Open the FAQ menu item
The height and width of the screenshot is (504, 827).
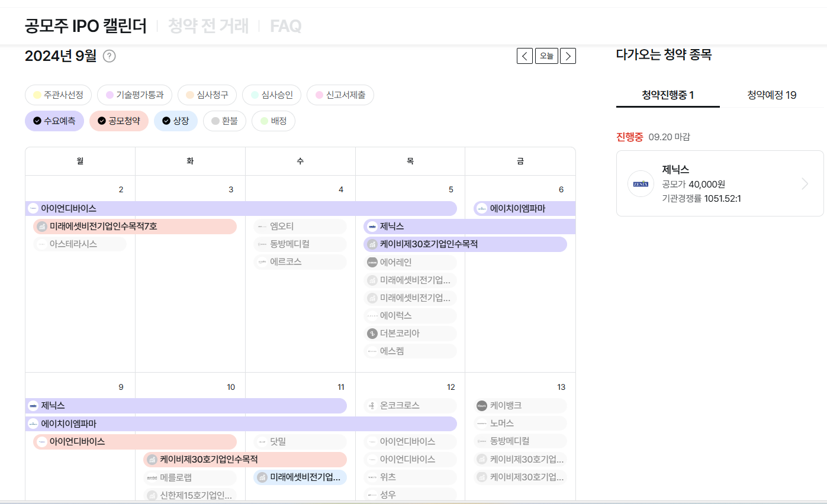pyautogui.click(x=285, y=26)
